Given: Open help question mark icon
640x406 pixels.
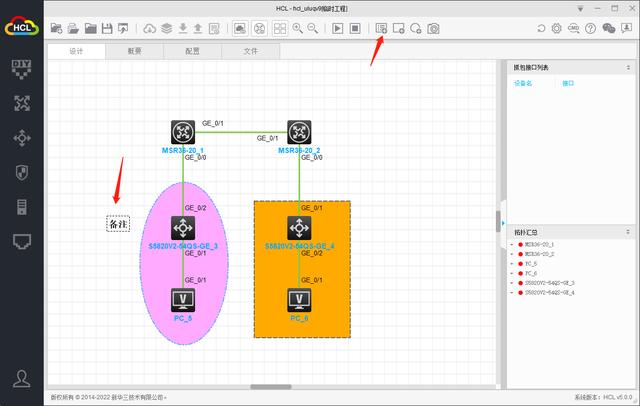Looking at the screenshot, I should [x=590, y=28].
